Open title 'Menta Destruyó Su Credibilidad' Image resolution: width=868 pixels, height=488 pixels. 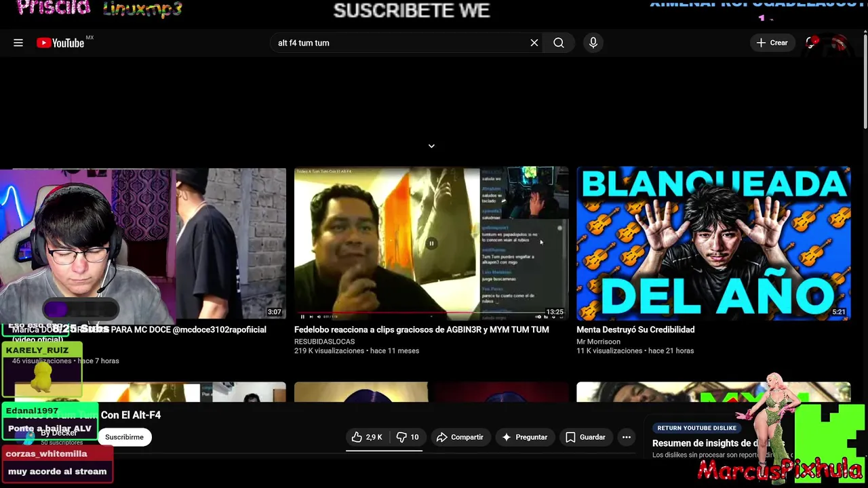point(635,329)
